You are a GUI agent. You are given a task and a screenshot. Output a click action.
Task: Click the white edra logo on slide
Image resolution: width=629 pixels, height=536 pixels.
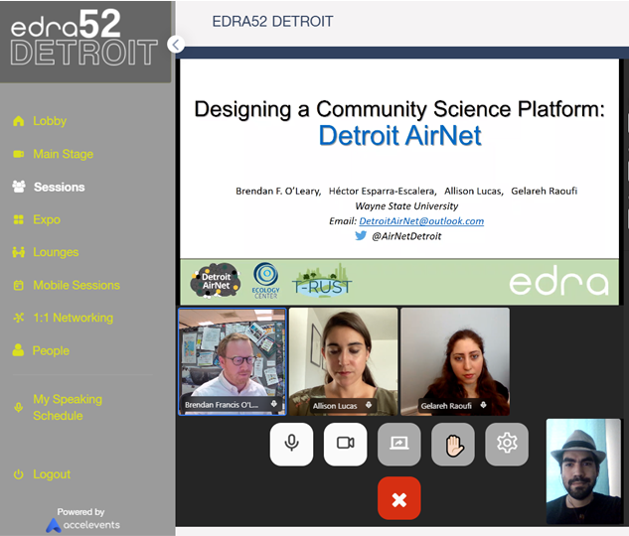559,280
